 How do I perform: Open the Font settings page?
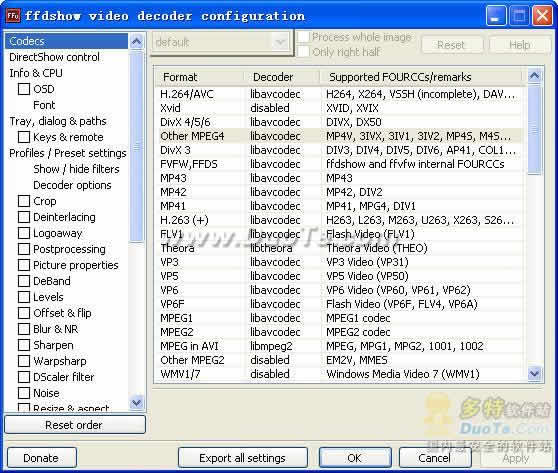coord(44,105)
